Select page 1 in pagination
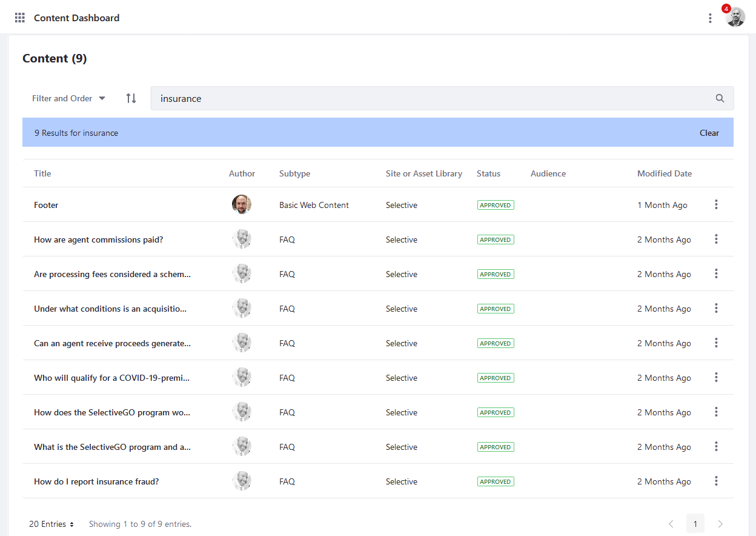Viewport: 756px width, 536px height. coord(695,524)
